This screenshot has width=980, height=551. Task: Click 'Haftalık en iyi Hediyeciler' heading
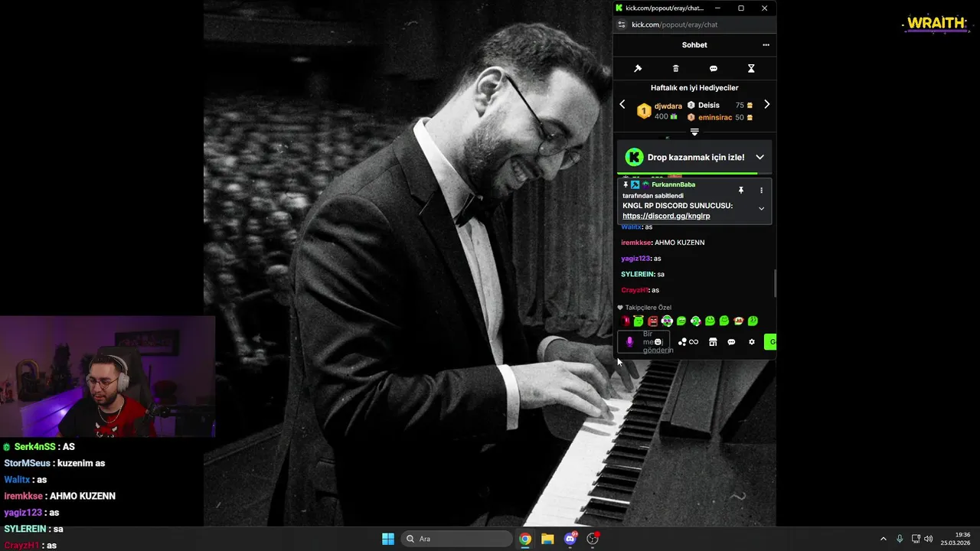(x=694, y=88)
